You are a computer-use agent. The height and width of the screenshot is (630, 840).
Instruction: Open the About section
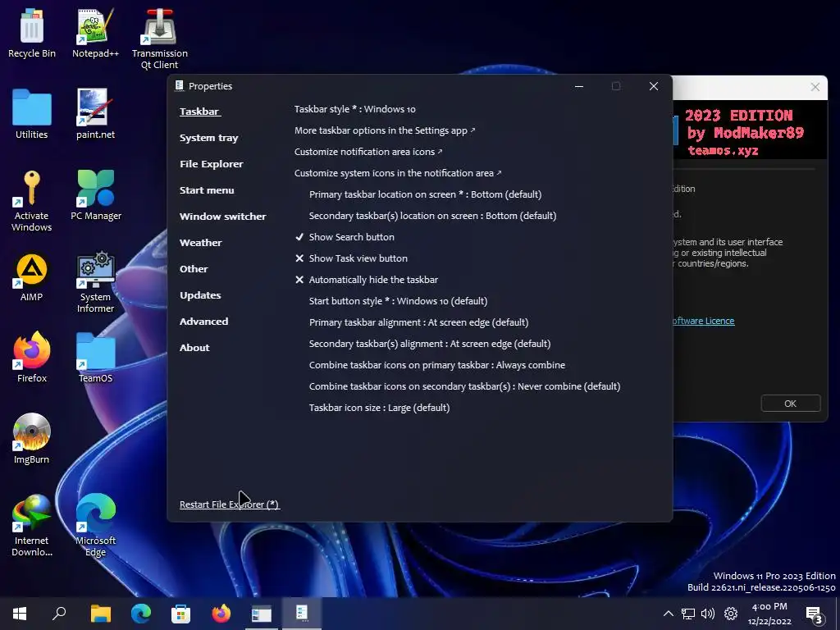pyautogui.click(x=194, y=348)
